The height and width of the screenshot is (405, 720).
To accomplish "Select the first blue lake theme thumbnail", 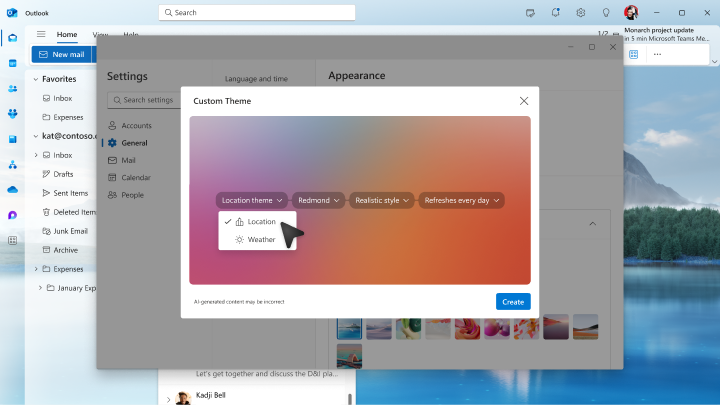I will [349, 327].
